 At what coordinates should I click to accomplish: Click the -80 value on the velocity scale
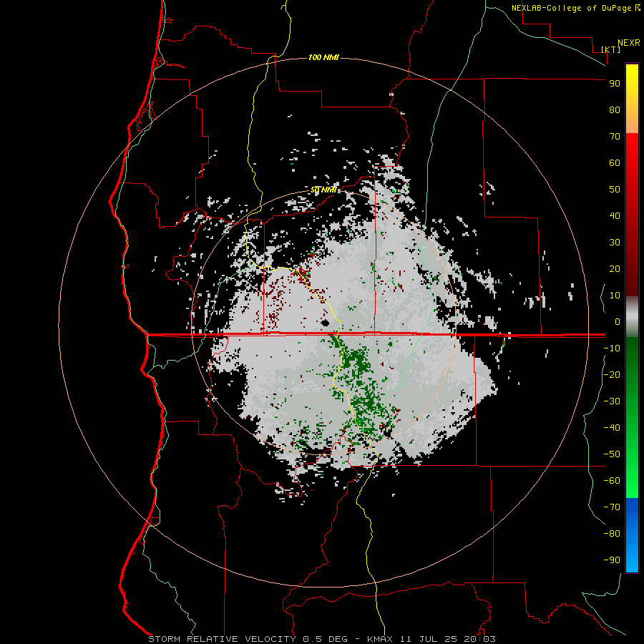tap(612, 534)
